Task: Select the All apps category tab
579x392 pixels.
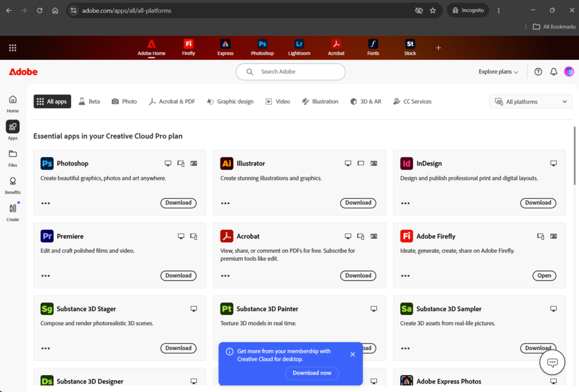Action: coord(52,102)
